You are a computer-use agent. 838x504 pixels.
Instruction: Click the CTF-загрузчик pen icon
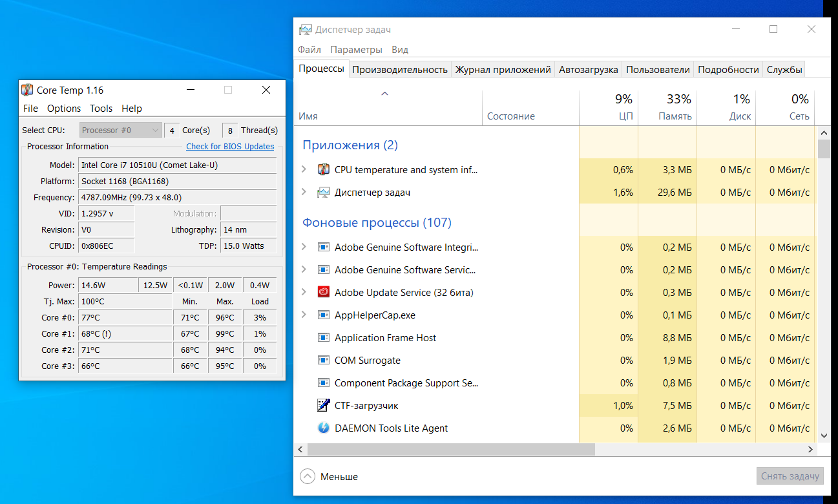pos(324,406)
